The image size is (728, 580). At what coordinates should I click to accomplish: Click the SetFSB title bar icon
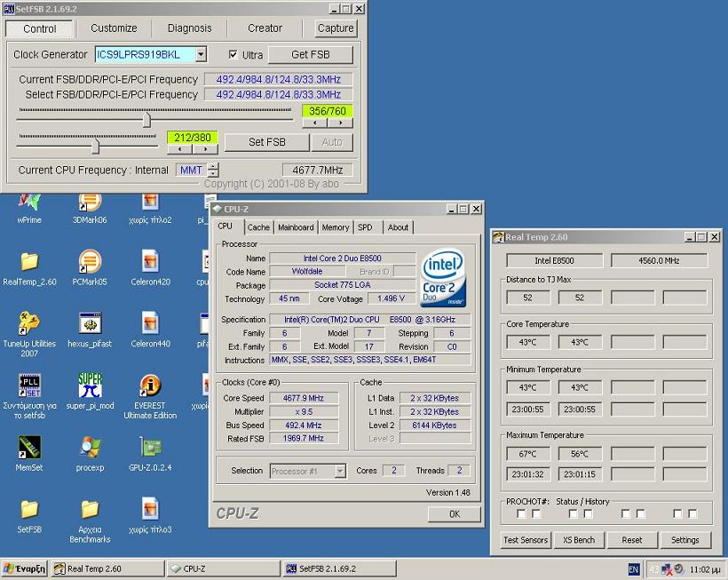(8, 9)
